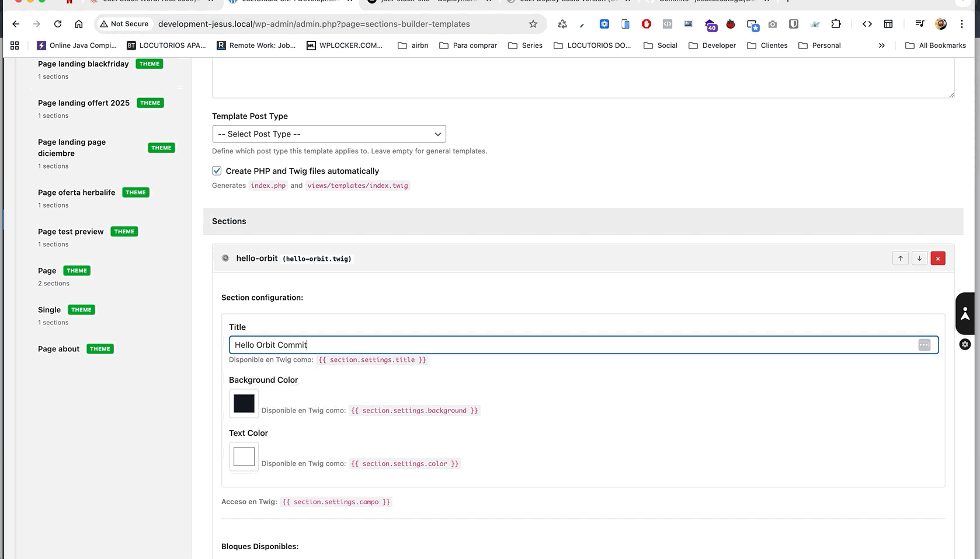
Task: Open the Para comprar bookmarks folder
Action: point(468,46)
